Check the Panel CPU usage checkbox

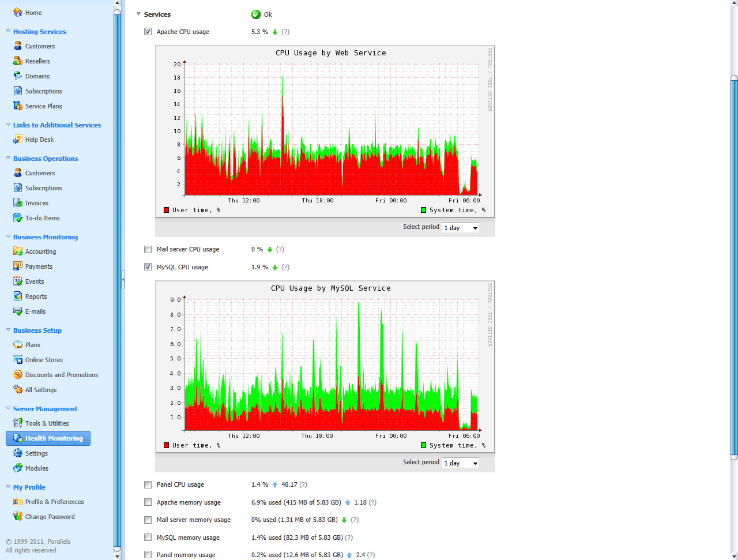pos(148,485)
